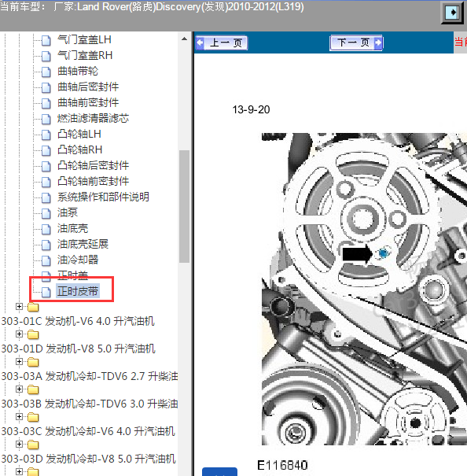
Task: Click folder icon above 303-03D row
Action: pyautogui.click(x=33, y=445)
